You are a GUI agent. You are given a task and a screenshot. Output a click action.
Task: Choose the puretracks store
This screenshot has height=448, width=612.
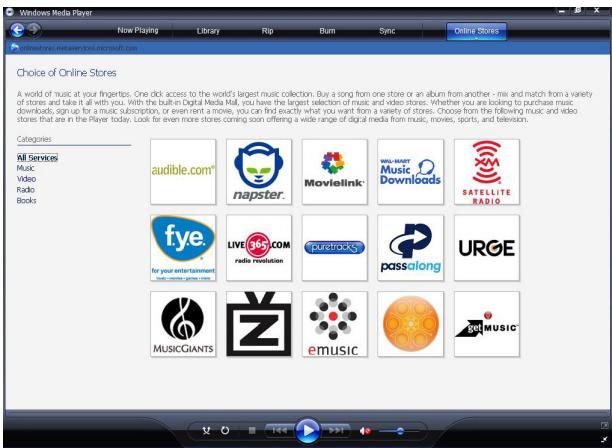[x=334, y=248]
